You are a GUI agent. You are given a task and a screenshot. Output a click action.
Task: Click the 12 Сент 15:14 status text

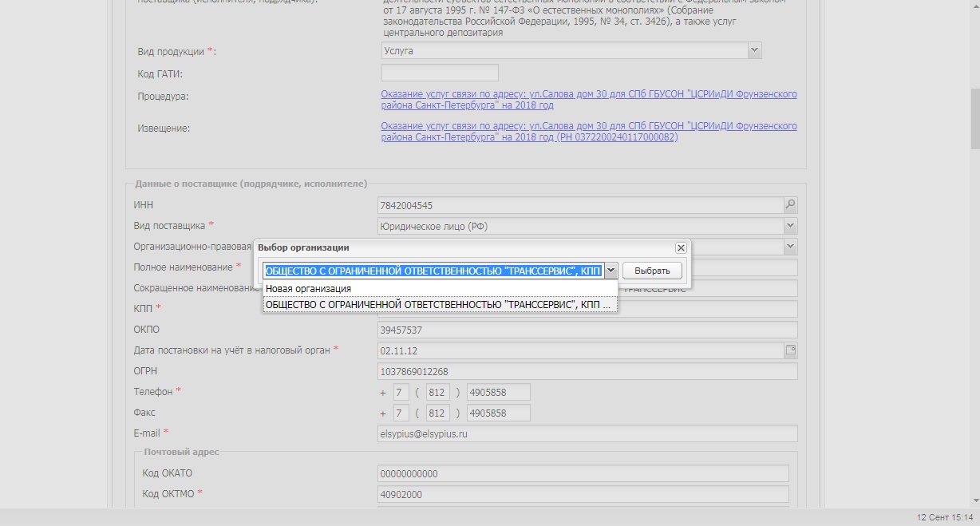click(x=946, y=518)
